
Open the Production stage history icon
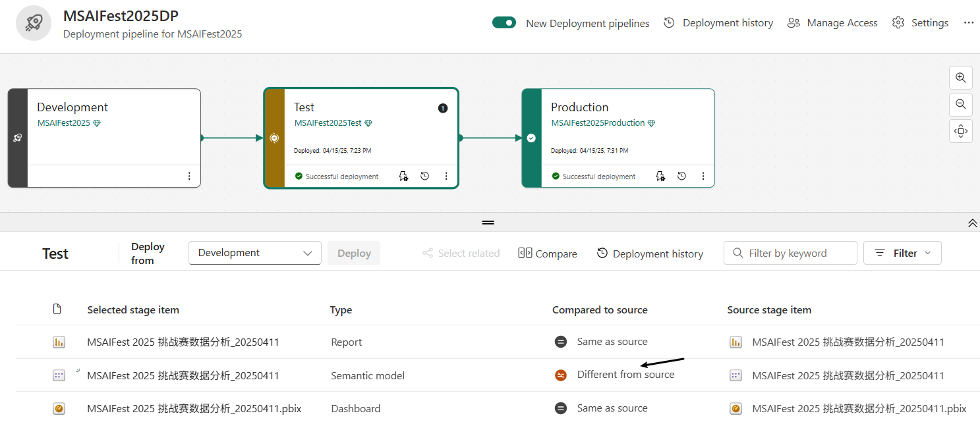pos(682,176)
